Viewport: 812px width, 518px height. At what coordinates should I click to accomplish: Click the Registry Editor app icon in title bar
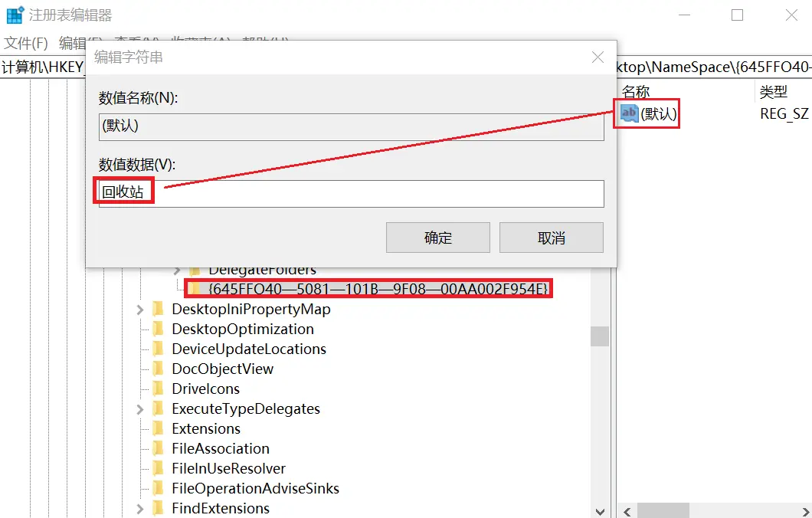coord(15,15)
